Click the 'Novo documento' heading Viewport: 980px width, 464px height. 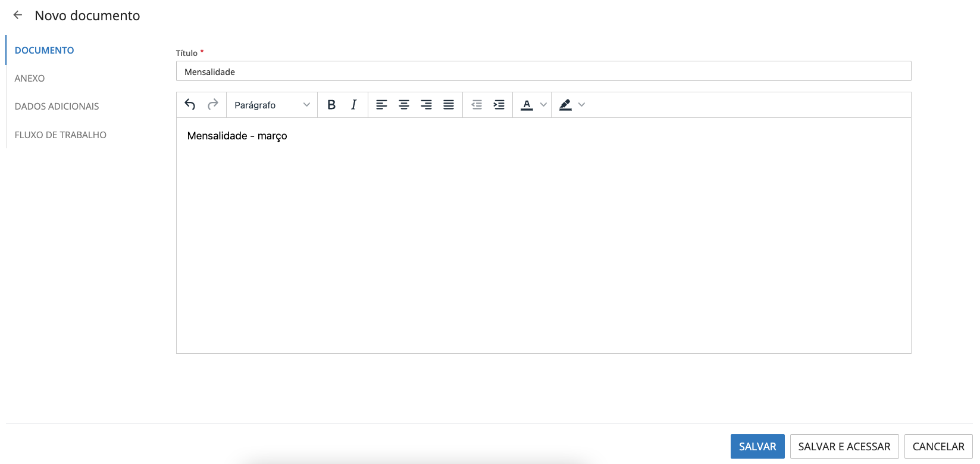tap(87, 15)
